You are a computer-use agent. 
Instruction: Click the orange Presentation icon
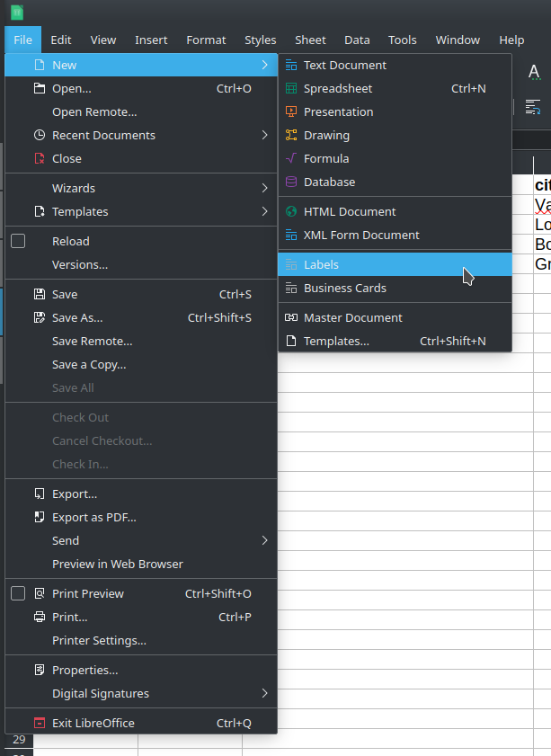291,111
